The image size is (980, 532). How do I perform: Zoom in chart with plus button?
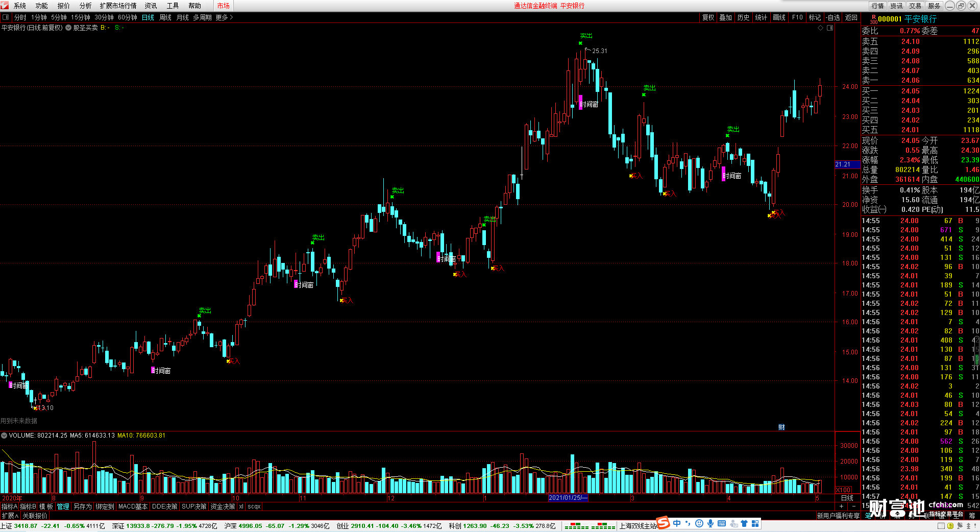[842, 506]
